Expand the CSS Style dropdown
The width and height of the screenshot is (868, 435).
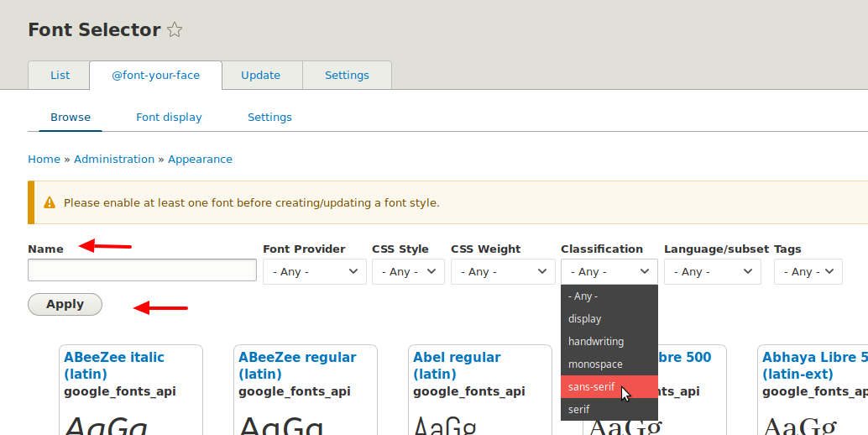tap(408, 272)
